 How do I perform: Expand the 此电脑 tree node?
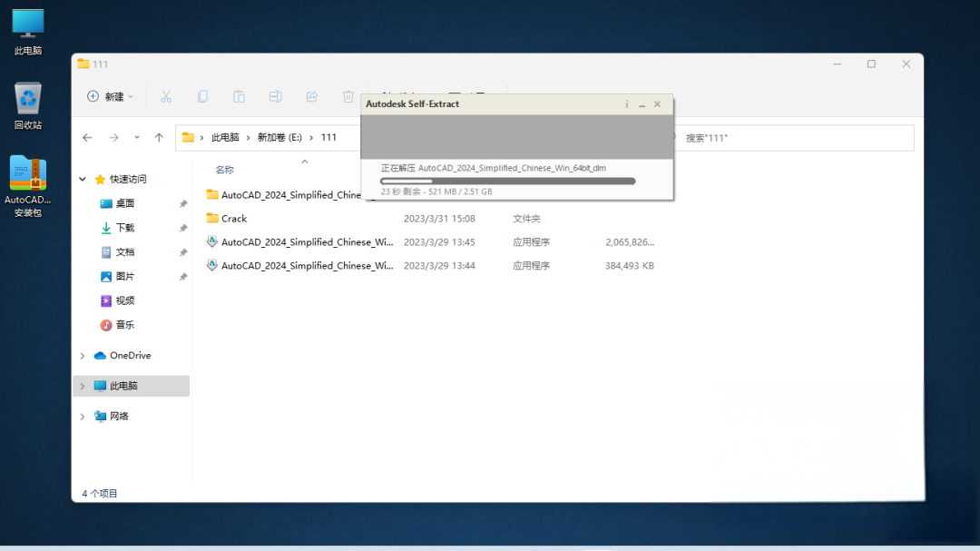(x=83, y=387)
